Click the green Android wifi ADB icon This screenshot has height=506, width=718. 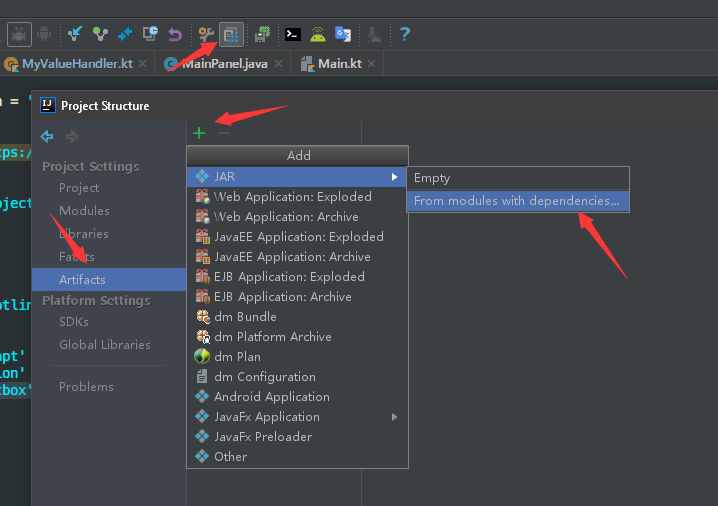tap(318, 34)
